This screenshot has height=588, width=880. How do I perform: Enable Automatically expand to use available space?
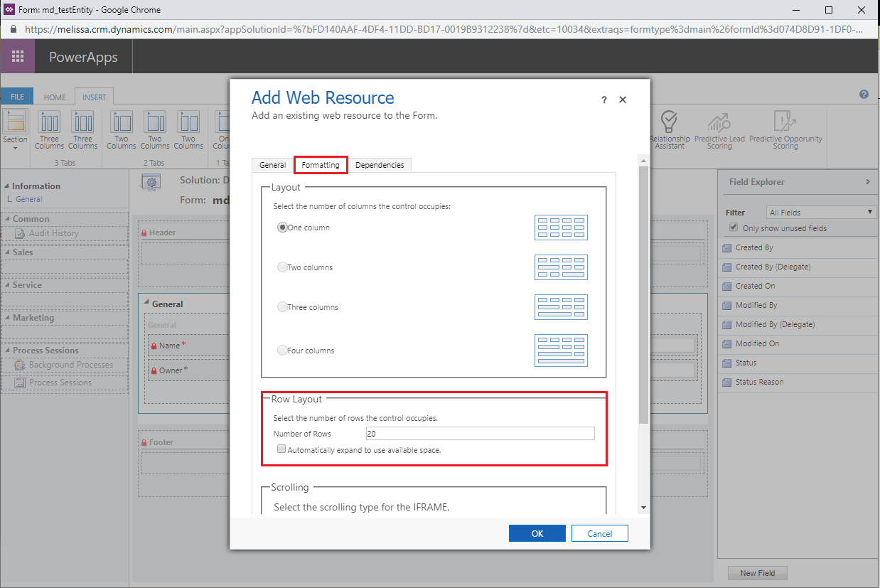pos(281,449)
